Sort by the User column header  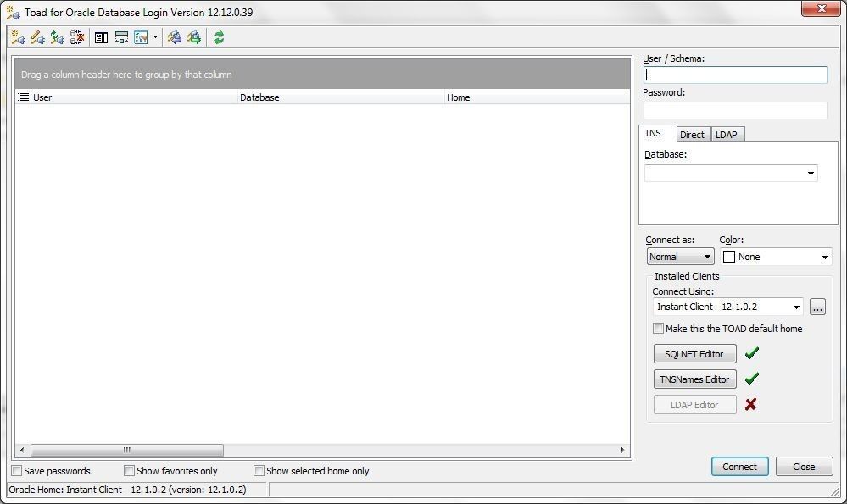[134, 97]
